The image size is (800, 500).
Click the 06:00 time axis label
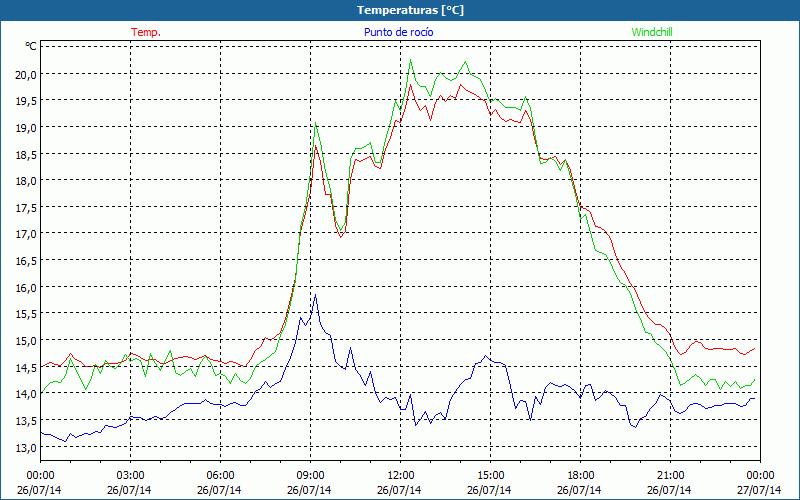click(220, 476)
